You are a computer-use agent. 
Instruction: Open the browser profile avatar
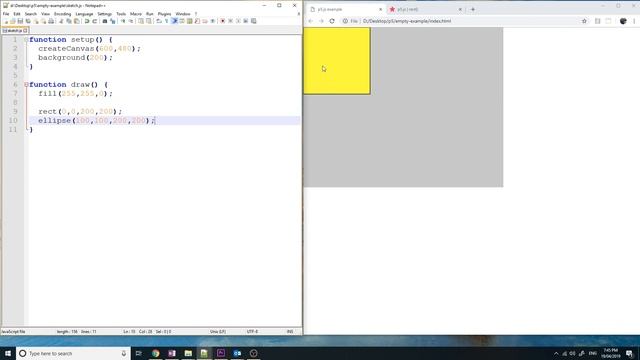623,21
